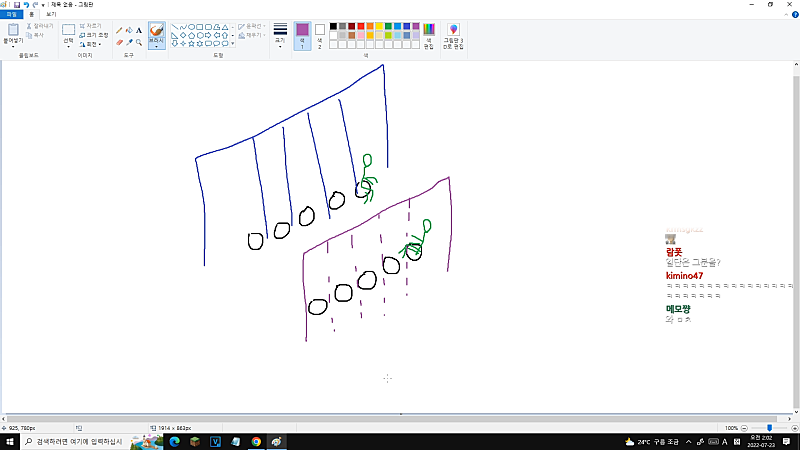Viewport: 800px width, 450px height.
Task: Activate Color 2 background selector
Action: click(x=320, y=36)
